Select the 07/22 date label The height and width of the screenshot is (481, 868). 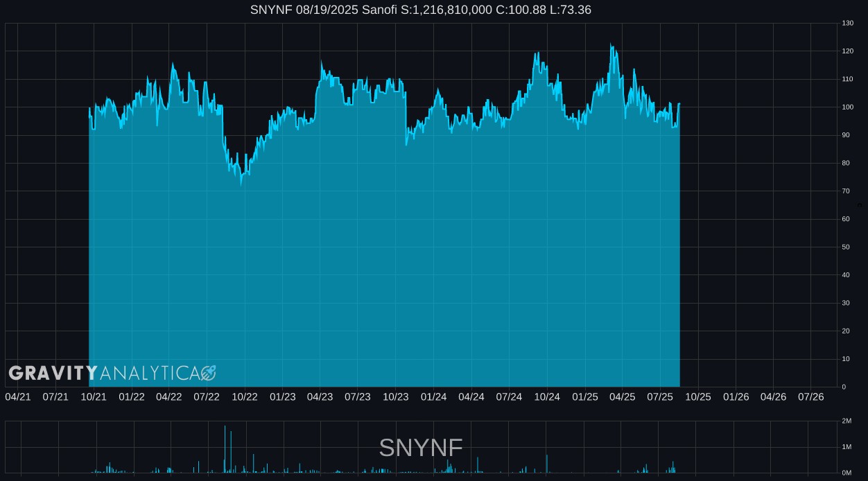click(x=207, y=396)
